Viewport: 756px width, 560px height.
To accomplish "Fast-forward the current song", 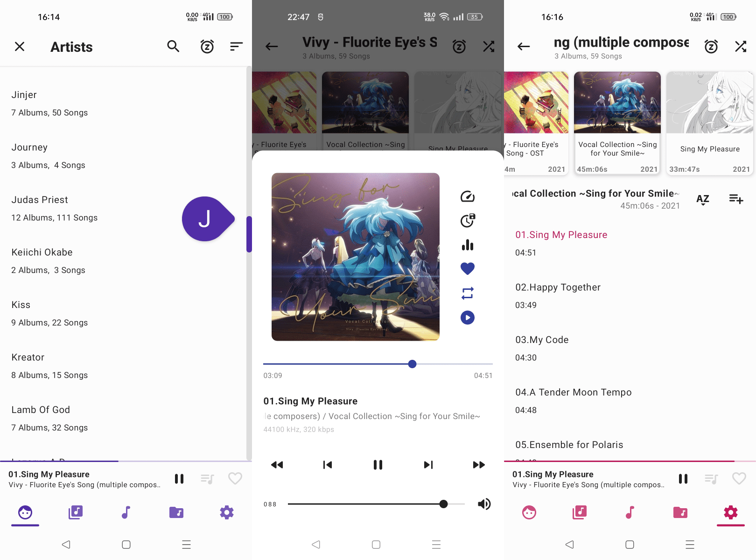I will 479,465.
